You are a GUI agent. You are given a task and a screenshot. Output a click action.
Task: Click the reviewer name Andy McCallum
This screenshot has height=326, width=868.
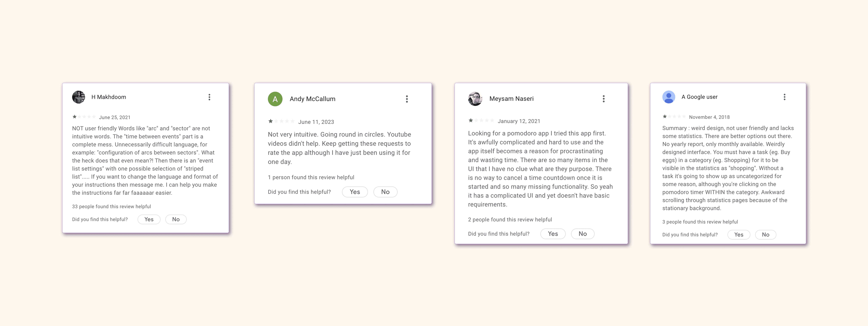(x=312, y=99)
